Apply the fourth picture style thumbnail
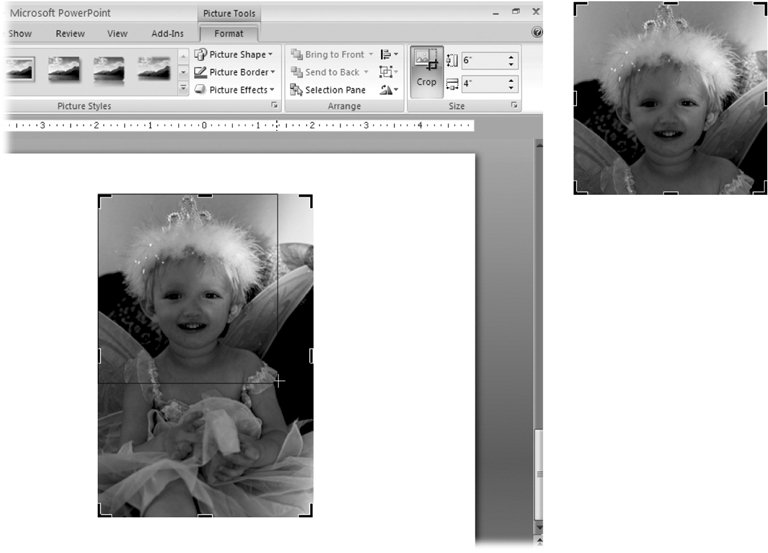The height and width of the screenshot is (553, 768). (x=153, y=68)
